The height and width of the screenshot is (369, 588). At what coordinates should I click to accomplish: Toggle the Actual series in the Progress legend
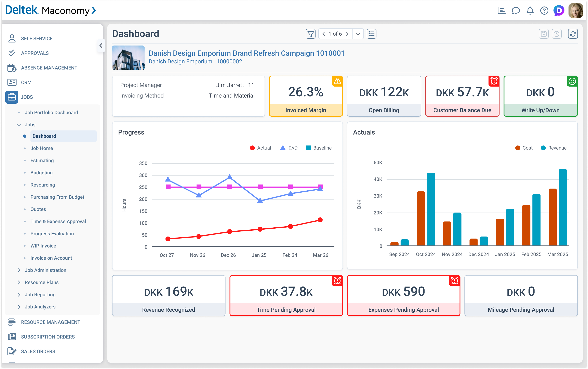(261, 148)
